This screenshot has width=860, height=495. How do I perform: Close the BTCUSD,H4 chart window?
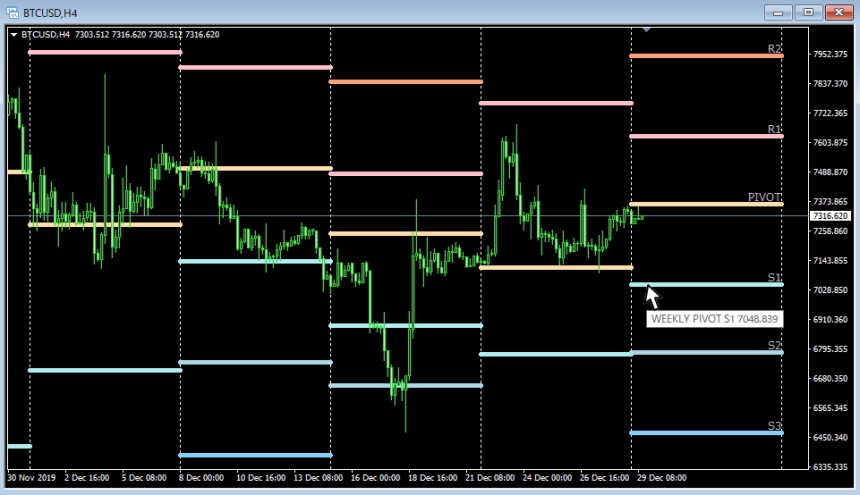click(x=839, y=12)
